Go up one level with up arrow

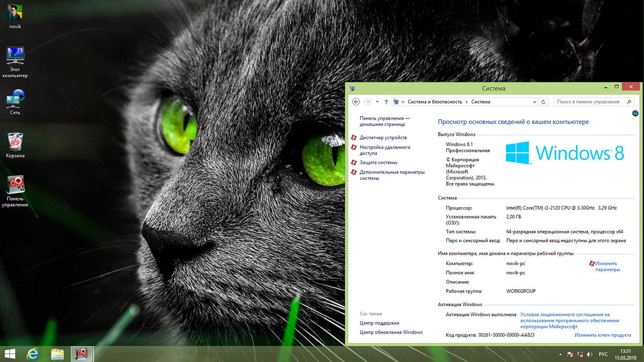point(386,102)
